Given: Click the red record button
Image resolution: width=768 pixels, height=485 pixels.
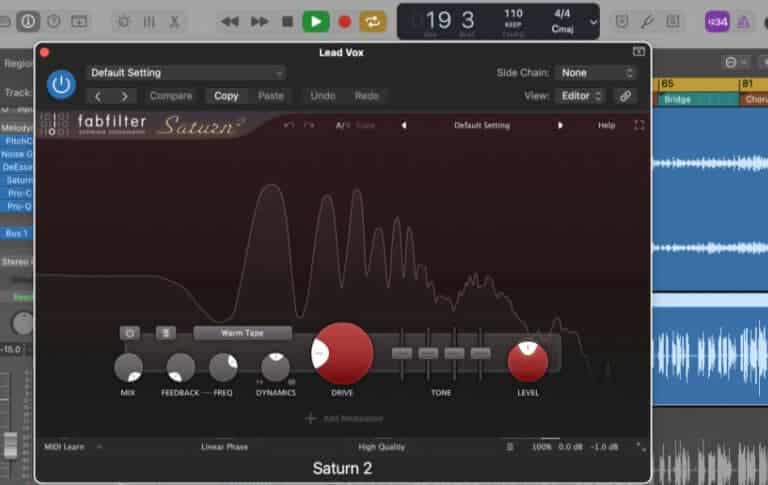Looking at the screenshot, I should click(345, 22).
